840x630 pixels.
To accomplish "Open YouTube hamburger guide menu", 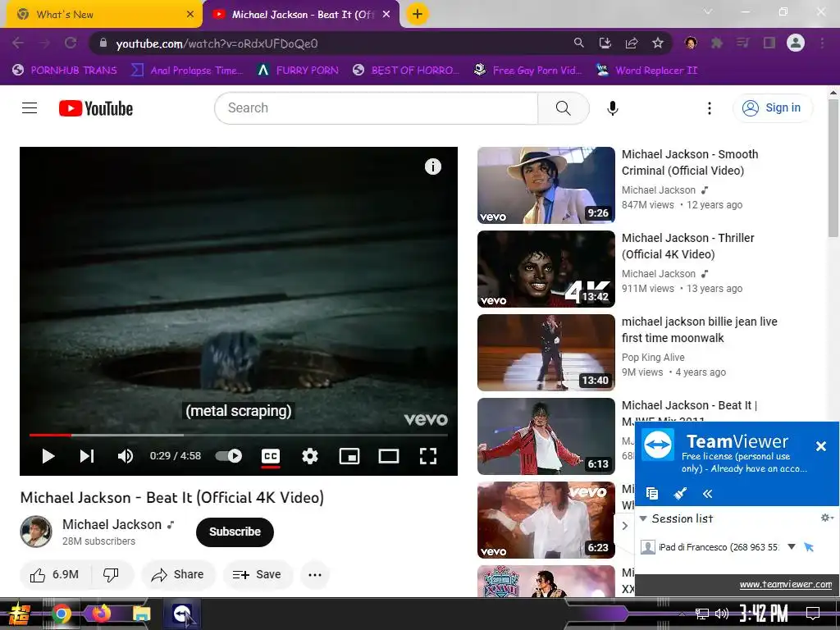I will coord(30,108).
